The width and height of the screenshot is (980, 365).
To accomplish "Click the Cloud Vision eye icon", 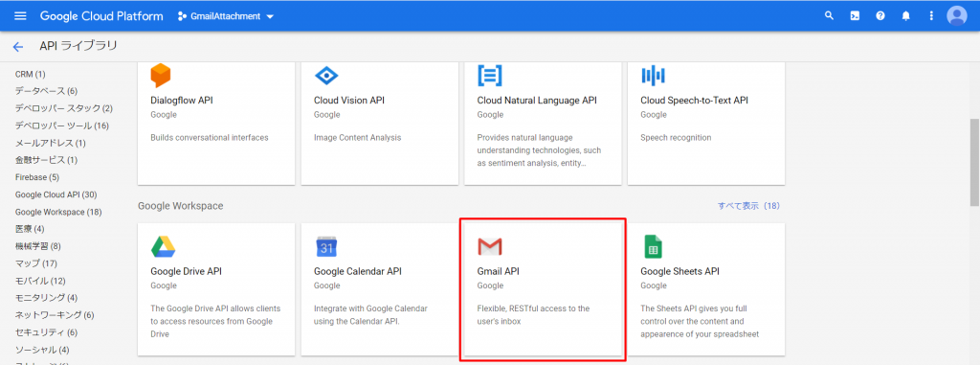I will click(326, 77).
